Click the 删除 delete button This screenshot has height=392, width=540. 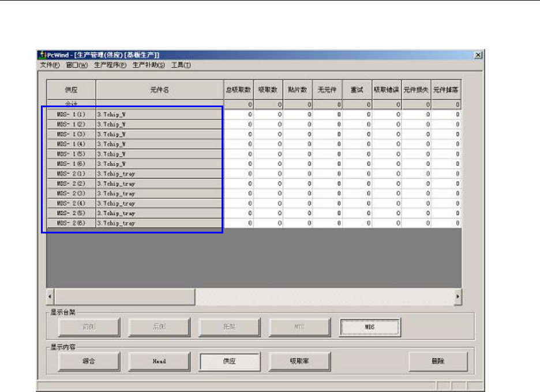438,361
